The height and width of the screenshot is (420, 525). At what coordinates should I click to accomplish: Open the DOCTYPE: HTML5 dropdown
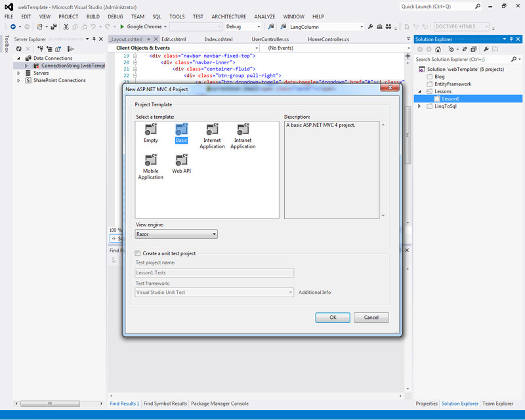[461, 26]
